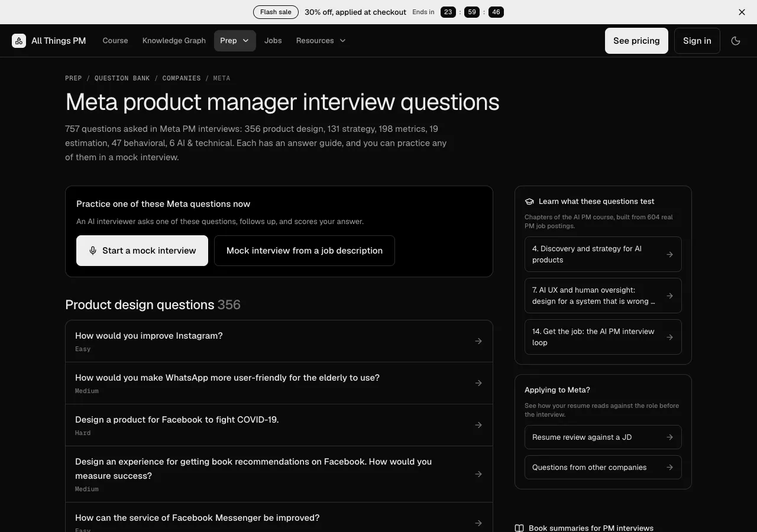Open the Prep dropdown menu
The width and height of the screenshot is (757, 532).
click(x=235, y=41)
